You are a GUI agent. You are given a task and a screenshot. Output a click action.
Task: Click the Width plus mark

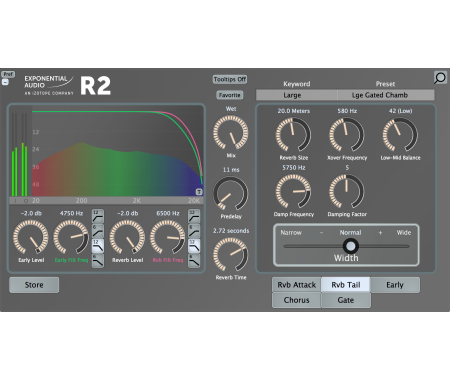(x=380, y=233)
